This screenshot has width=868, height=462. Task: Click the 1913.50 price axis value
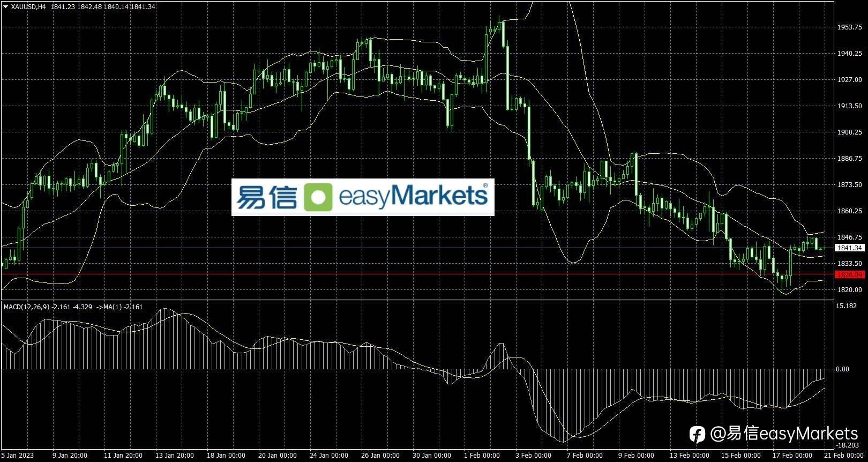tap(850, 106)
